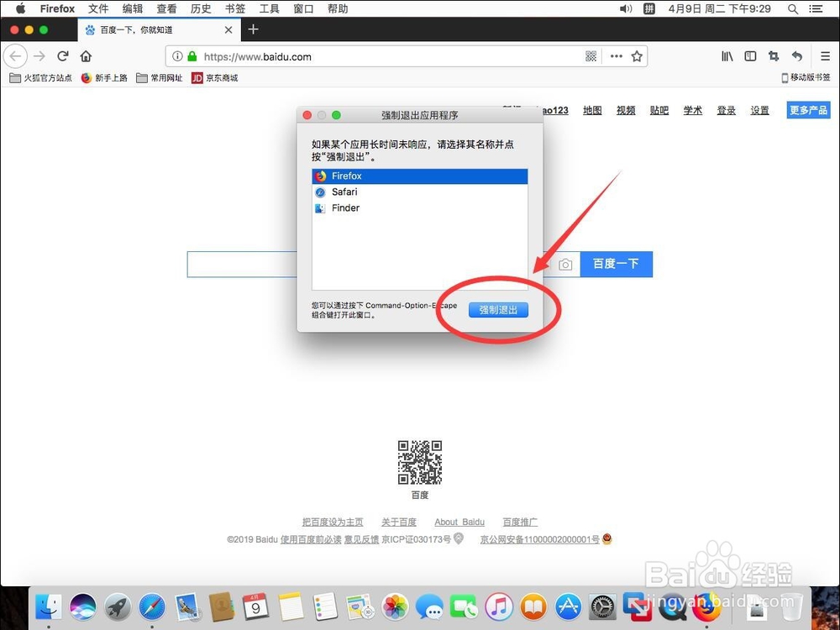The height and width of the screenshot is (630, 840).
Task: Open the 书签 menu
Action: point(235,8)
